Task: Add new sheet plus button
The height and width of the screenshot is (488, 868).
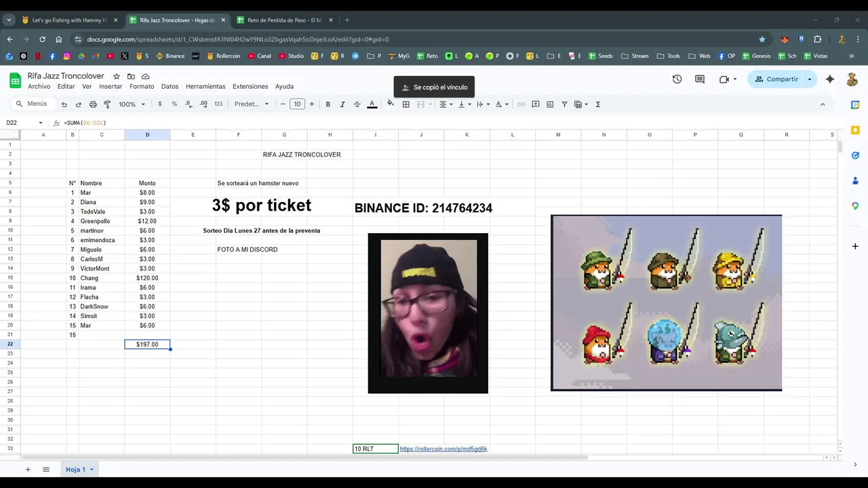Action: pyautogui.click(x=28, y=470)
